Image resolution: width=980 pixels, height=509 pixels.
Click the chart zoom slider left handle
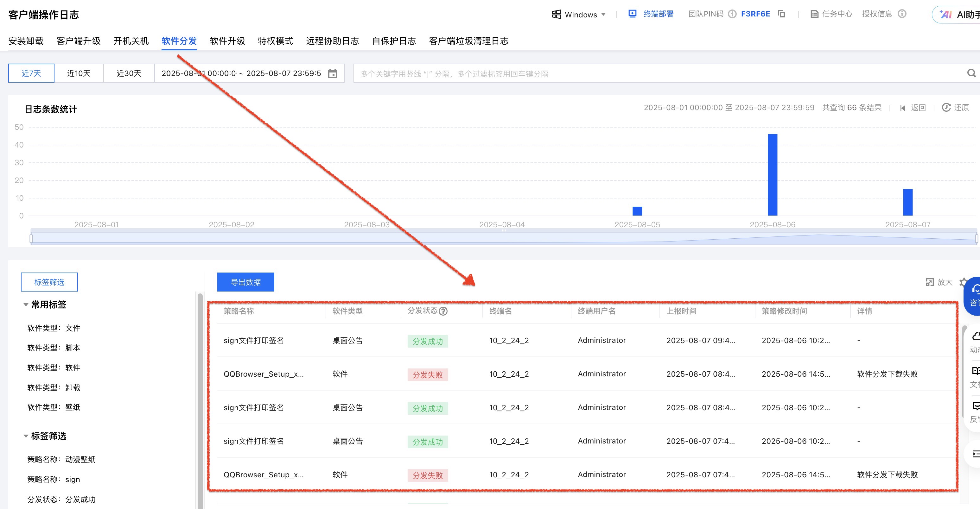[x=31, y=238]
